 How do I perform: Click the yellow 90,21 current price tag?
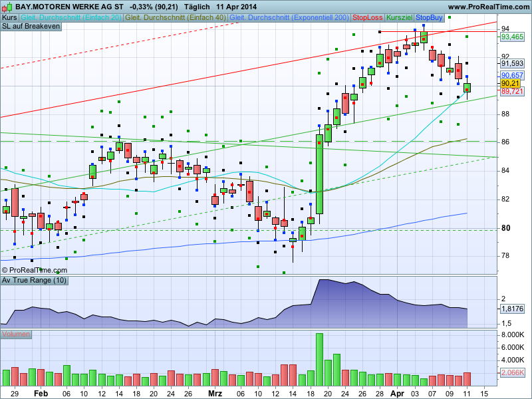510,84
